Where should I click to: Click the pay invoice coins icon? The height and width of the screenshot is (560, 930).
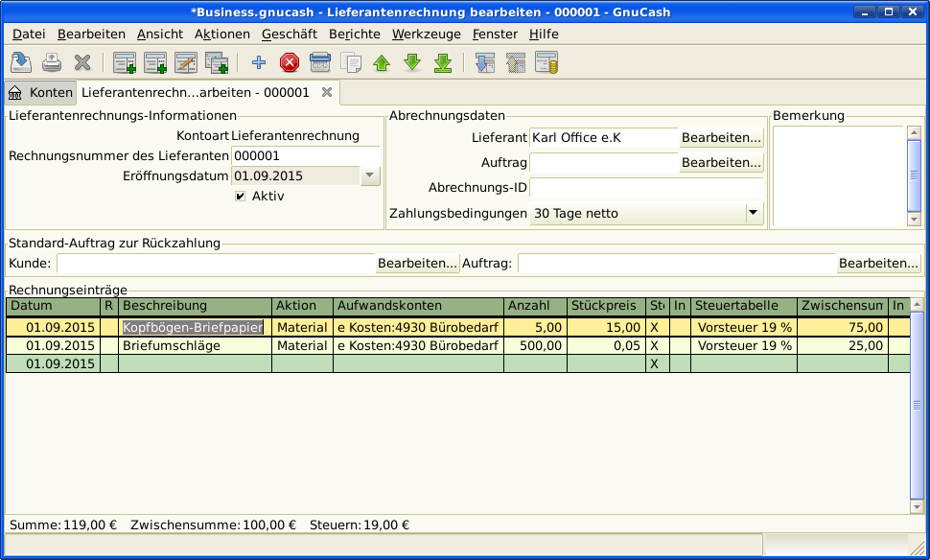click(x=546, y=63)
